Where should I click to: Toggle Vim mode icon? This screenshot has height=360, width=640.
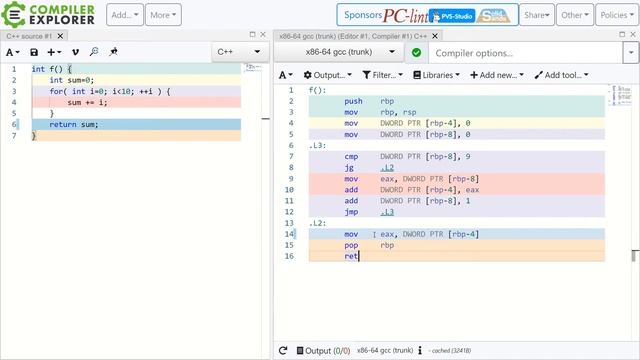coord(75,52)
